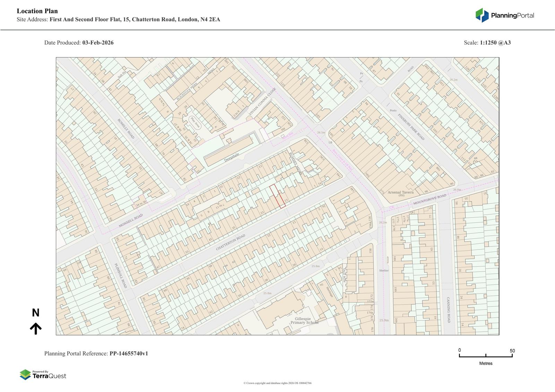This screenshot has width=555, height=392.
Task: Click the metres scale bar
Action: click(x=486, y=356)
